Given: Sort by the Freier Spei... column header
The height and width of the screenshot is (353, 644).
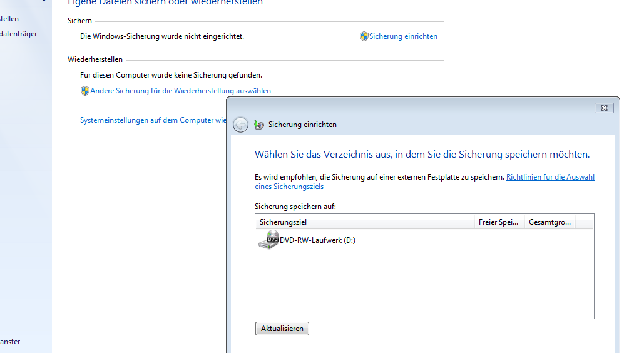Looking at the screenshot, I should pyautogui.click(x=499, y=222).
